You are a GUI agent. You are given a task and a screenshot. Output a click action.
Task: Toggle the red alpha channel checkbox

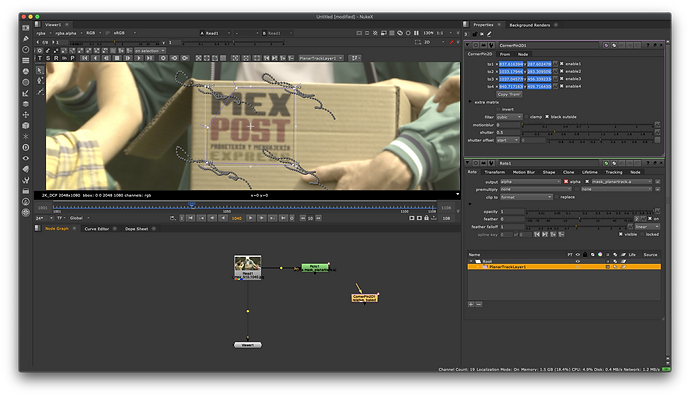coord(566,181)
